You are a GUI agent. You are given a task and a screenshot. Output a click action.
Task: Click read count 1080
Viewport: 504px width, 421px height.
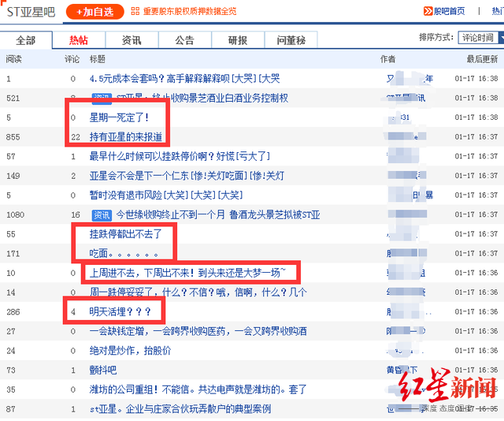(16, 214)
